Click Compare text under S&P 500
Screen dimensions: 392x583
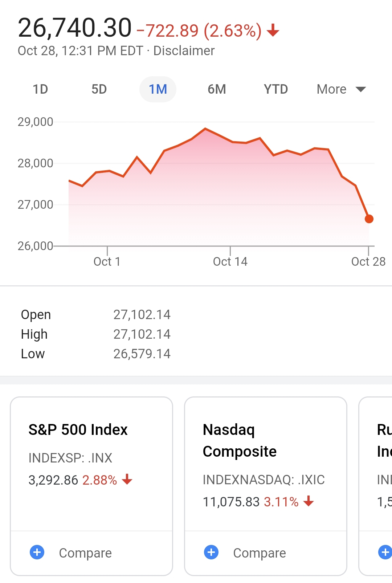pos(85,553)
